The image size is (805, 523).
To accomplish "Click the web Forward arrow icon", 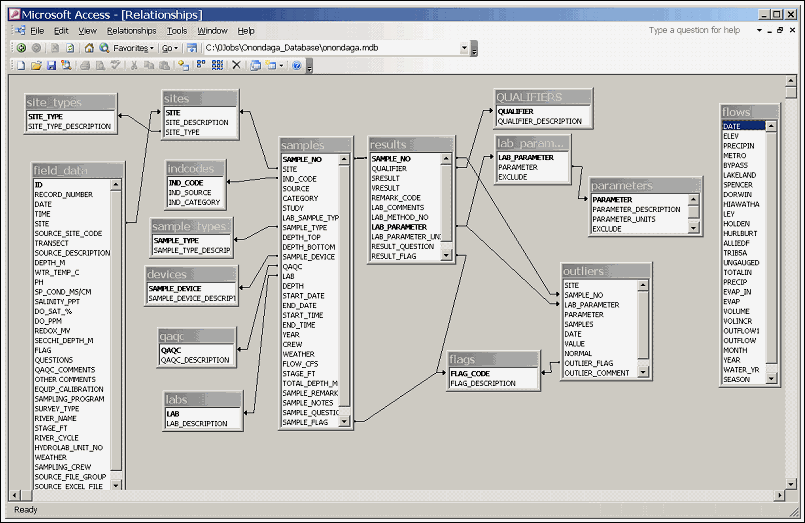I will point(36,48).
